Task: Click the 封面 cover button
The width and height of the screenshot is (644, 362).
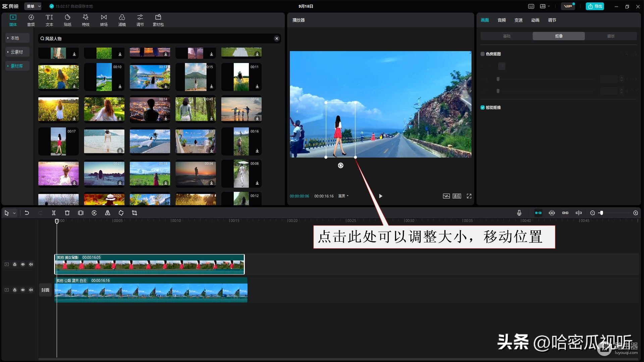Action: pos(45,290)
